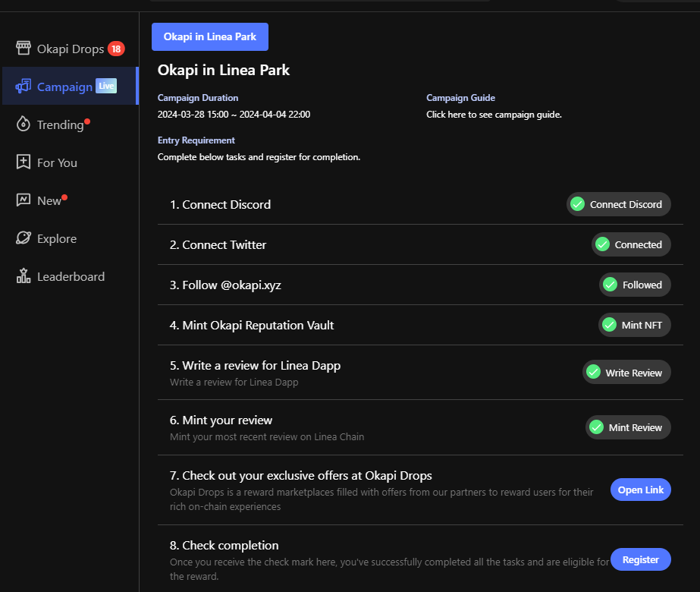Open the campaign guide link
This screenshot has width=700, height=592.
pyautogui.click(x=494, y=115)
